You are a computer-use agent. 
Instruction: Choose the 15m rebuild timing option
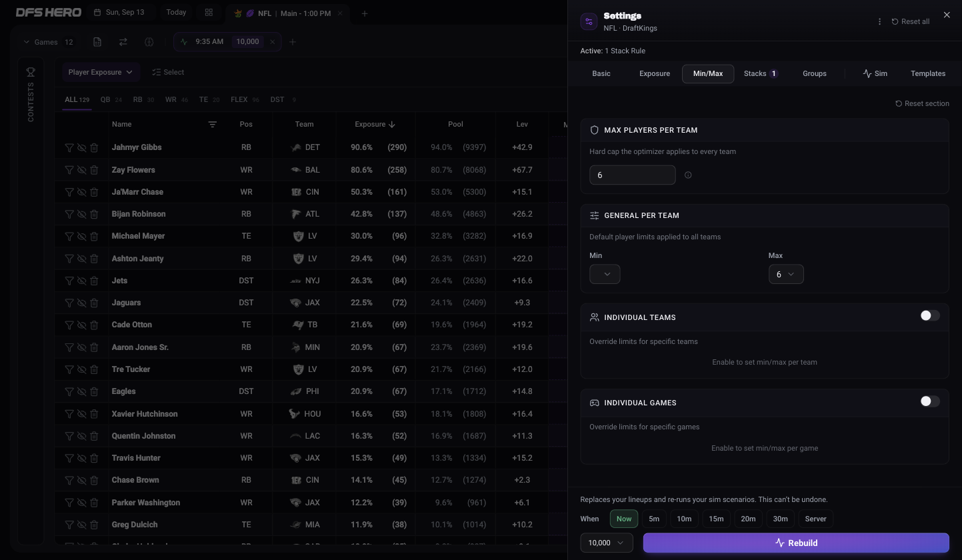click(716, 519)
